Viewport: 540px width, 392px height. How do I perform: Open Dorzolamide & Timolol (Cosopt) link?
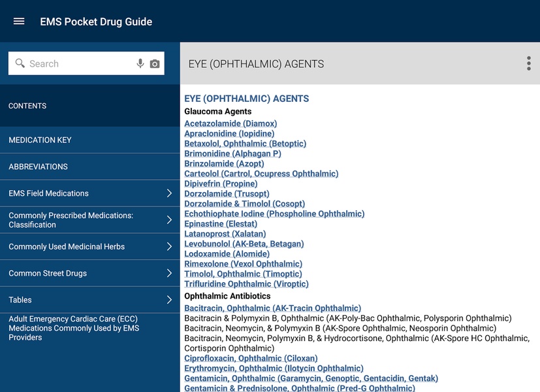[244, 204]
